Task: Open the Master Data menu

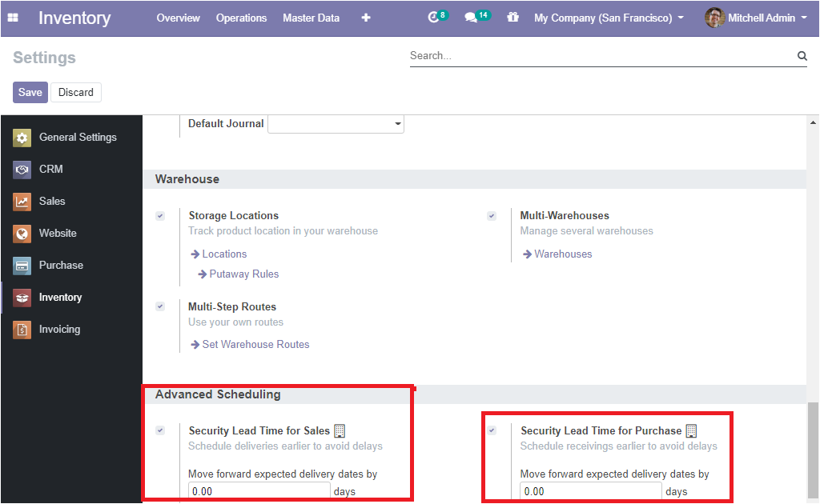Action: [x=312, y=18]
